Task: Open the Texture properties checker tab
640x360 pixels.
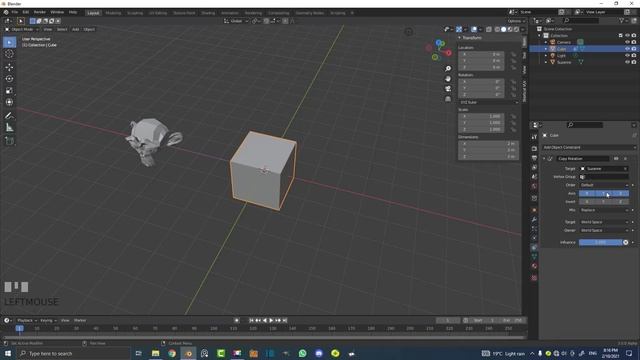Action: point(534,278)
